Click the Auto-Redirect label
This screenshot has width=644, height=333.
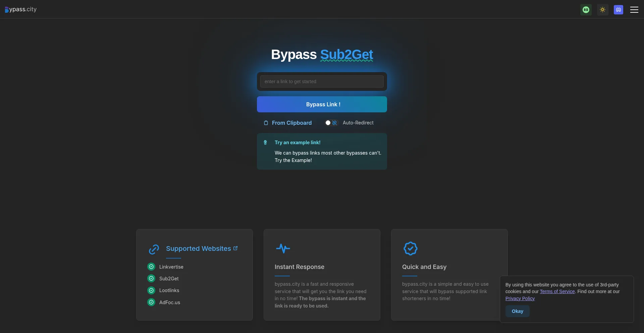click(358, 123)
